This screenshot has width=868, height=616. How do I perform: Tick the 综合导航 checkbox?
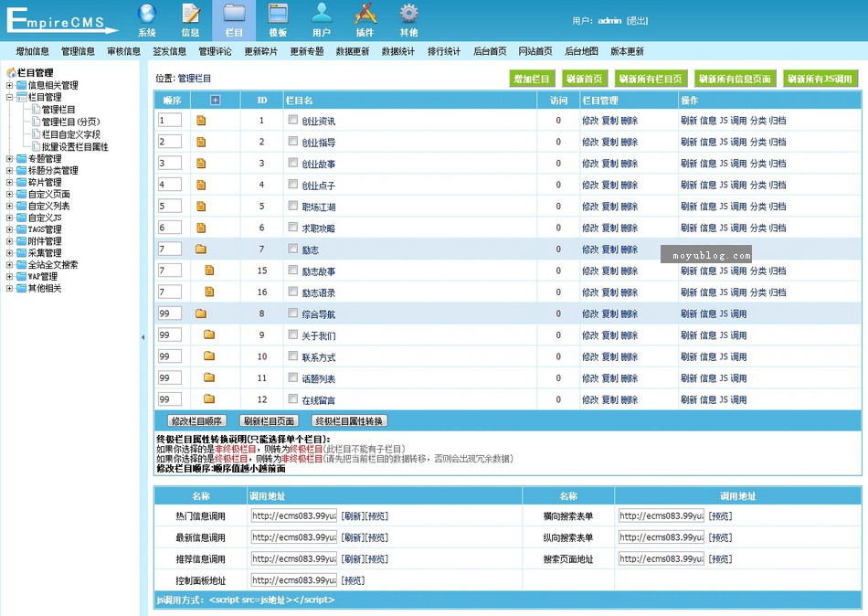tap(293, 313)
